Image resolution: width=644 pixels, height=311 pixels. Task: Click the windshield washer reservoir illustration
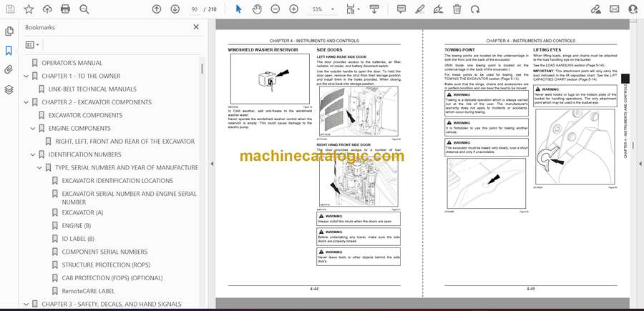[x=270, y=79]
